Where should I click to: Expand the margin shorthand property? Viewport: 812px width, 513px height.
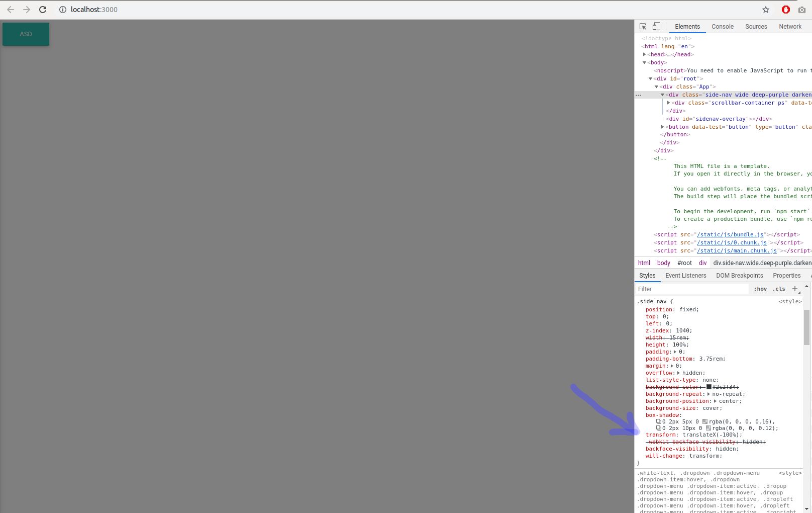point(672,366)
